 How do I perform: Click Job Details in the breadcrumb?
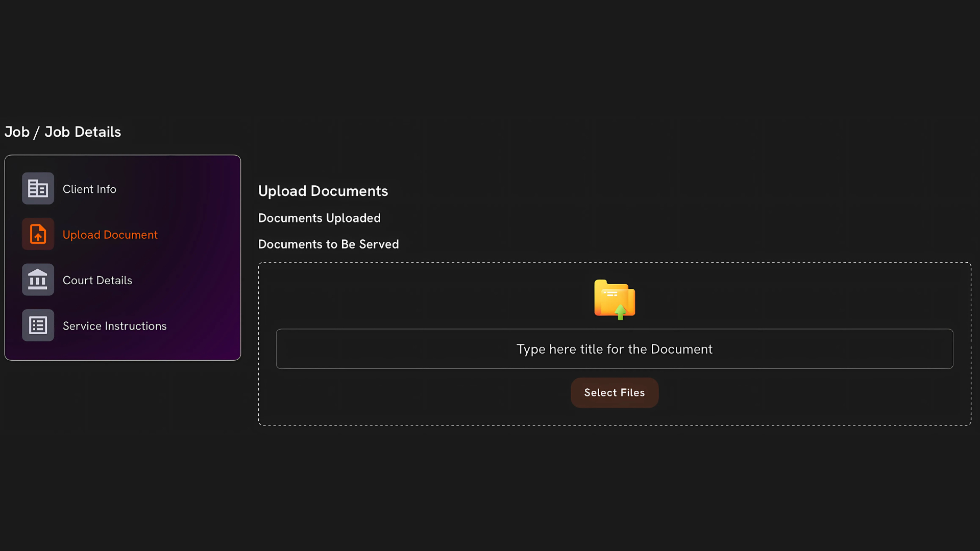[x=82, y=132]
